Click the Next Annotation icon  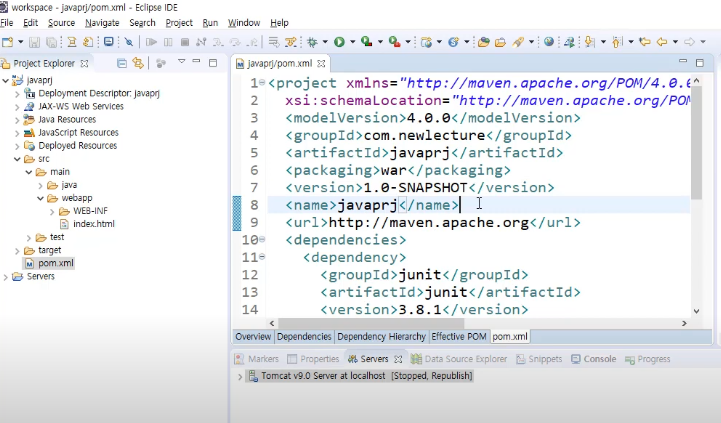tap(589, 42)
